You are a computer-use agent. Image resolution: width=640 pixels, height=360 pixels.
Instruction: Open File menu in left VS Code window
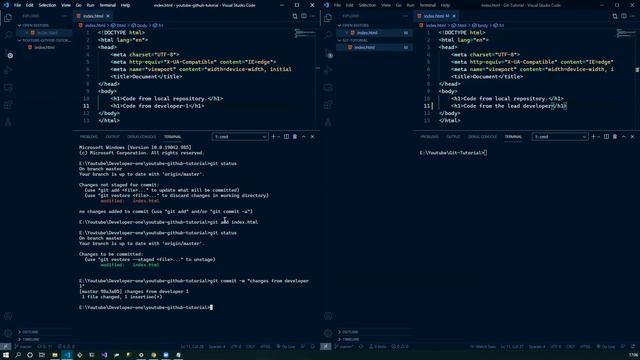click(x=17, y=5)
